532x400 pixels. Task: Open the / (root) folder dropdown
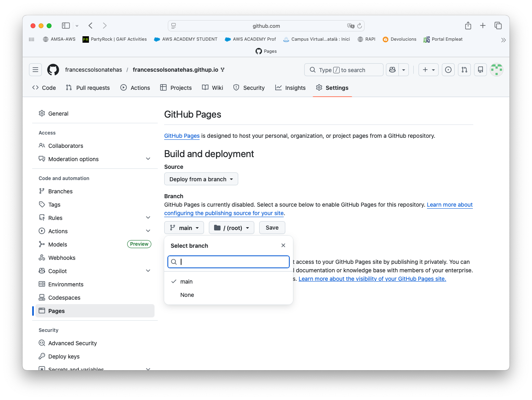click(x=231, y=228)
